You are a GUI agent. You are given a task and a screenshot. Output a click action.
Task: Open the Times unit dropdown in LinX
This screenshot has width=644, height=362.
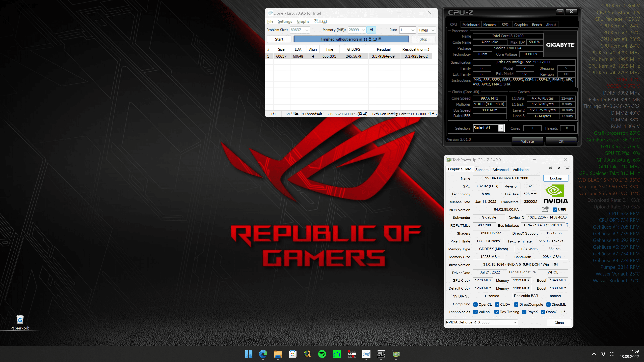(426, 30)
